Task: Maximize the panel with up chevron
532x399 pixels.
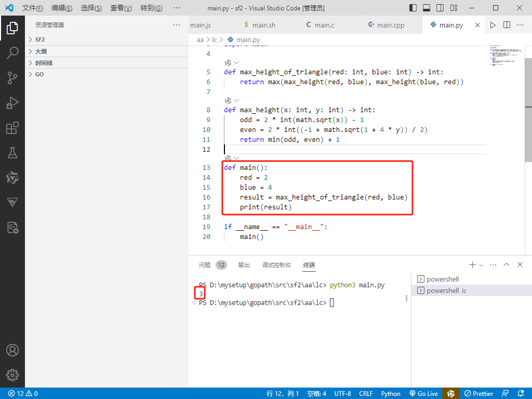Action: [507, 264]
